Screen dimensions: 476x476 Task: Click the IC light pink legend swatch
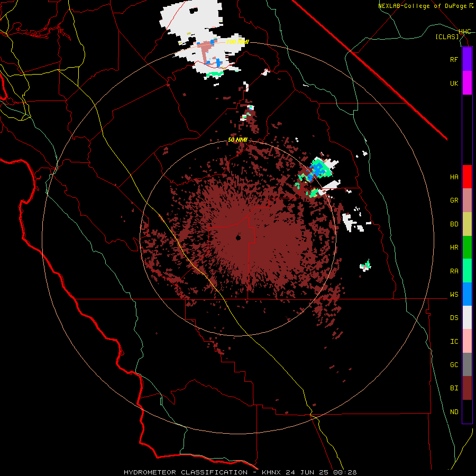click(467, 341)
